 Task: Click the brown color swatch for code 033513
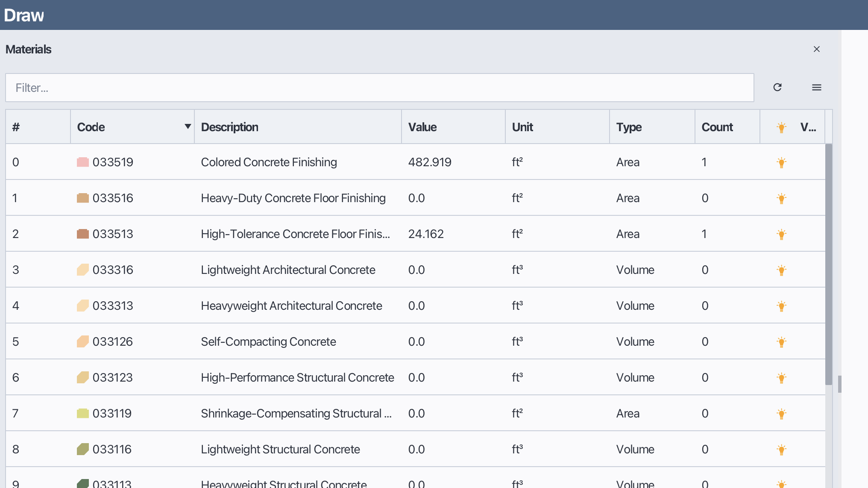click(82, 234)
